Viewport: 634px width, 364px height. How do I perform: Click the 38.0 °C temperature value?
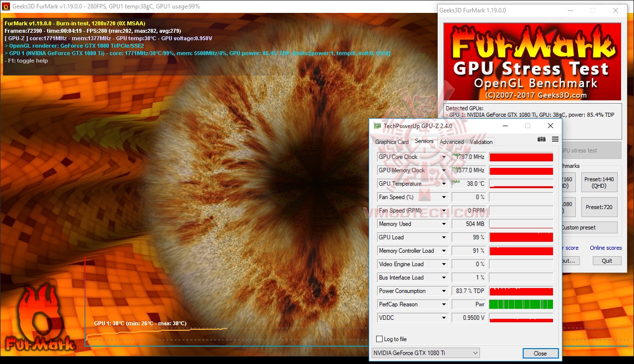[469, 184]
